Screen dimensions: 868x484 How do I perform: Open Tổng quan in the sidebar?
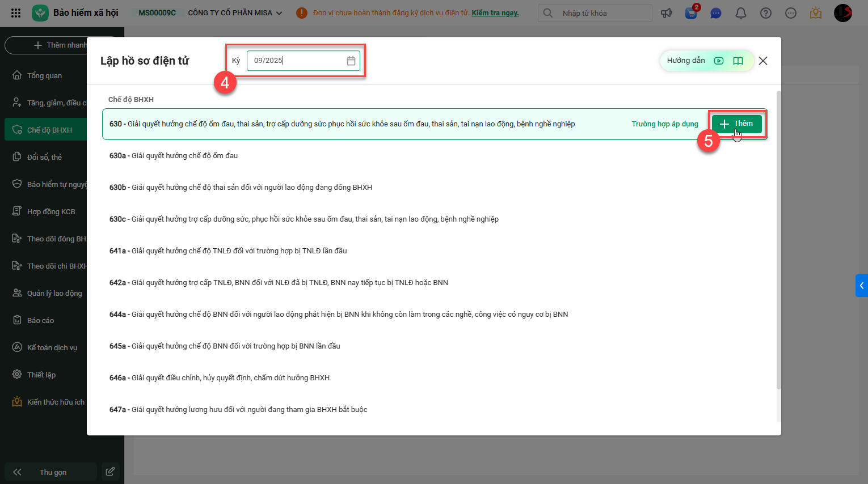click(x=44, y=75)
